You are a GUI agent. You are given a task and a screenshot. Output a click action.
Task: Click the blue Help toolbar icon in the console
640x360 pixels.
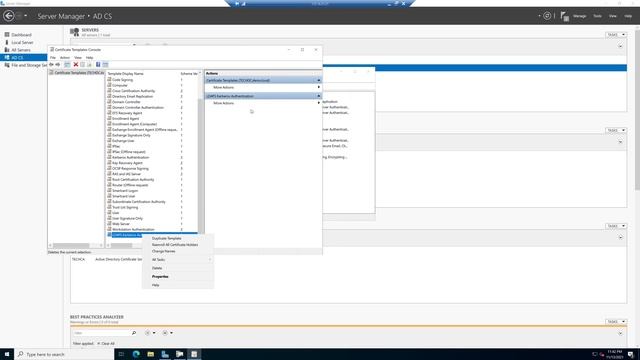click(x=98, y=64)
